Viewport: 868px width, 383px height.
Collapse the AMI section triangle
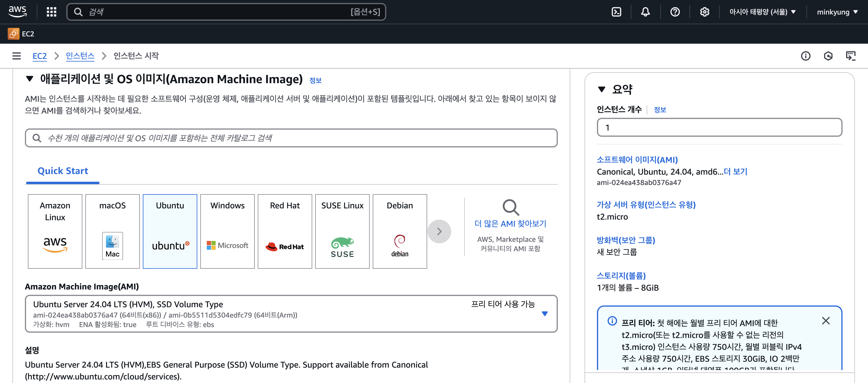[x=30, y=79]
